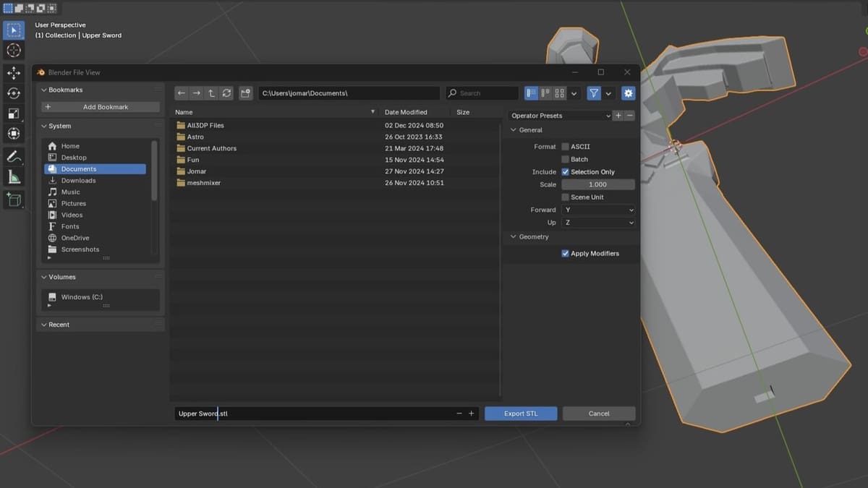Image resolution: width=868 pixels, height=488 pixels.
Task: Select the Move tool
Action: pos(14,73)
